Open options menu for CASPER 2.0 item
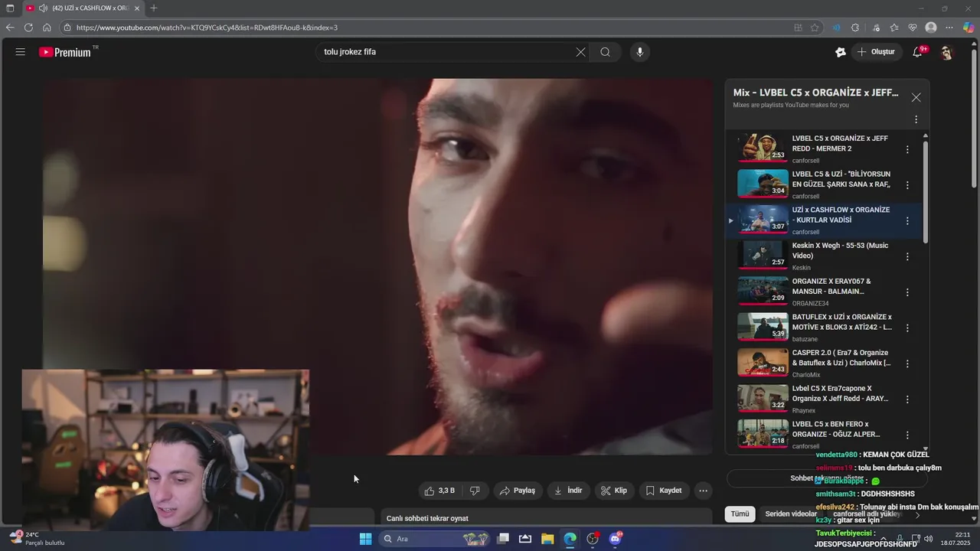The image size is (980, 551). pyautogui.click(x=907, y=364)
